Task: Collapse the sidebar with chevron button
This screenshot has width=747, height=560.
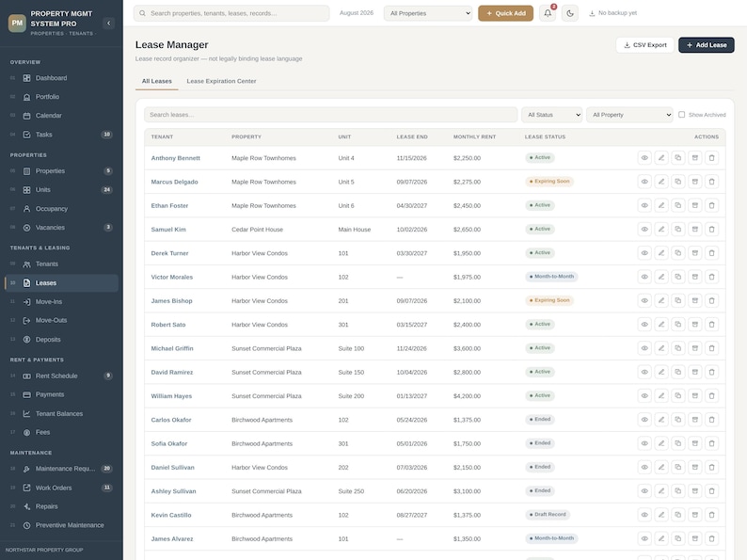Action: click(x=108, y=23)
